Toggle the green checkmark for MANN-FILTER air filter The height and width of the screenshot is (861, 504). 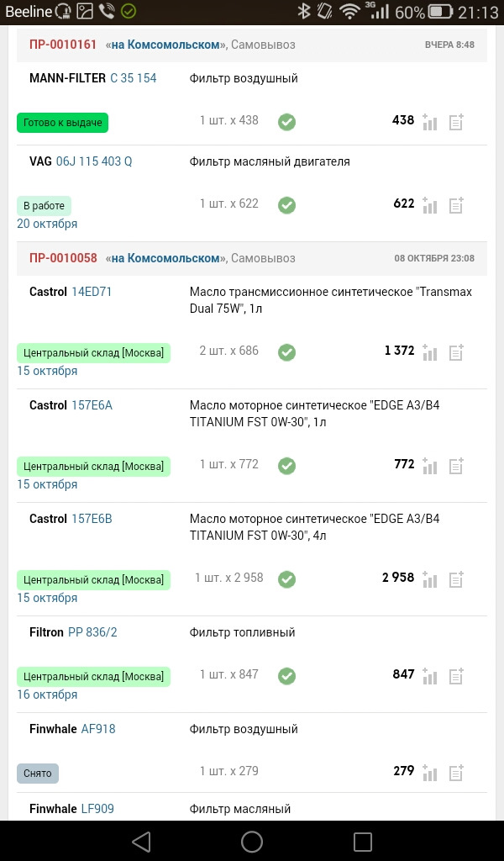click(286, 122)
